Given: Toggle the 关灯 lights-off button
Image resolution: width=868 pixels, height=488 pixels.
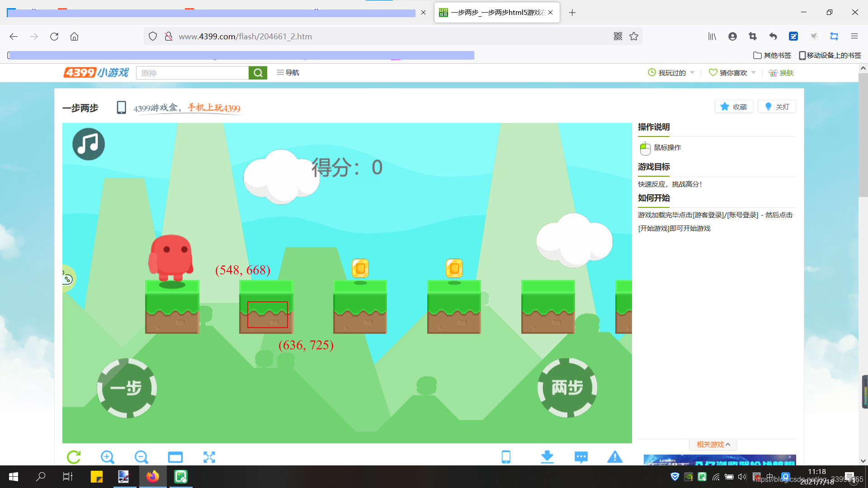Looking at the screenshot, I should pos(777,107).
